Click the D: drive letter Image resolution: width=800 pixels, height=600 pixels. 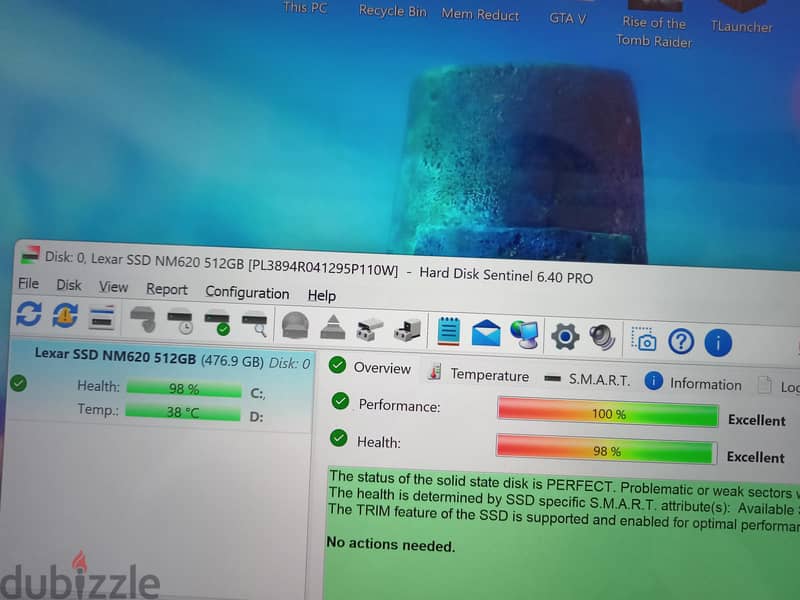(257, 417)
